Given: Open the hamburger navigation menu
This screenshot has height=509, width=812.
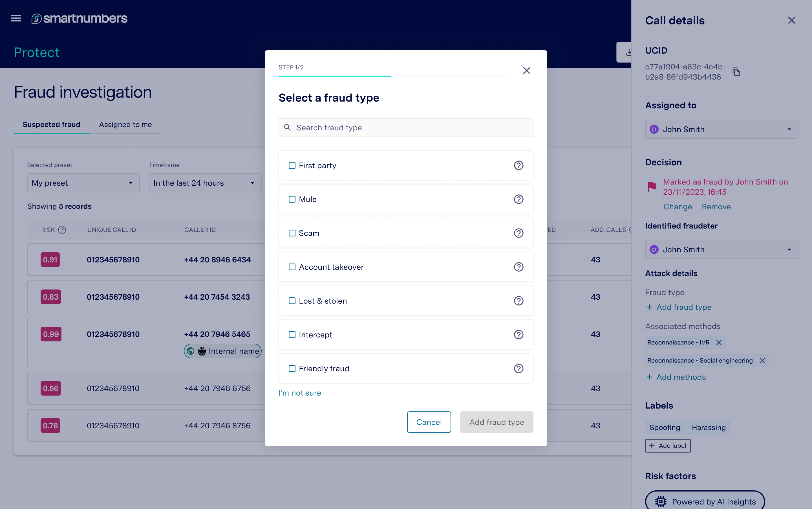Looking at the screenshot, I should 16,19.
